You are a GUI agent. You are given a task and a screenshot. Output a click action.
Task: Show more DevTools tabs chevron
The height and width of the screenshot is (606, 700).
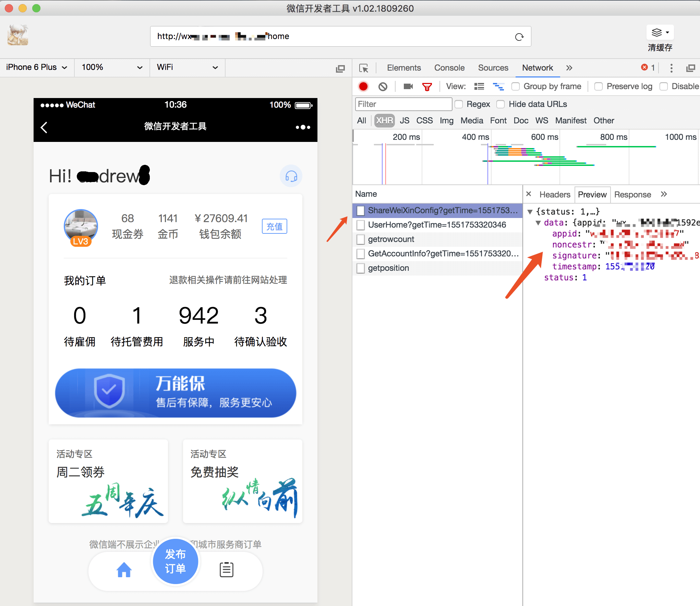point(569,68)
